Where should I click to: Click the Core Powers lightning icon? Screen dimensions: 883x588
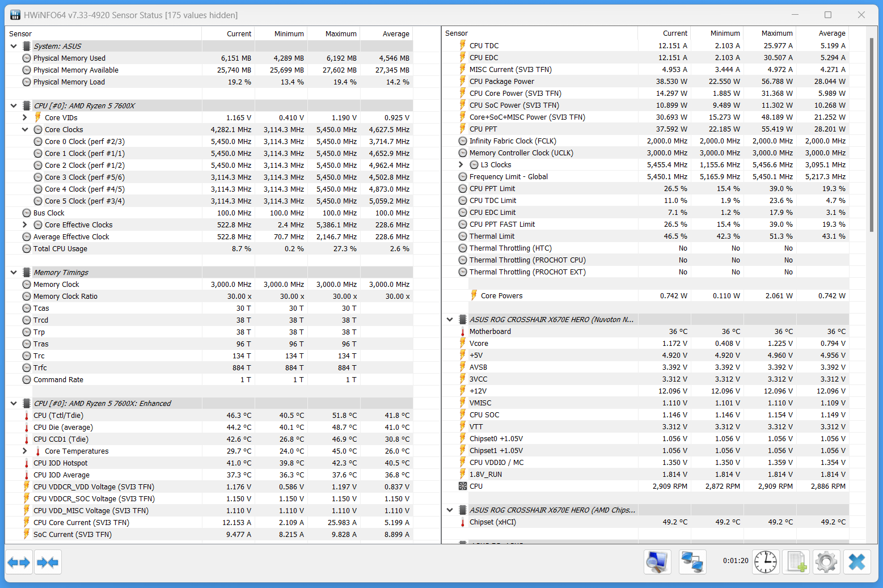[474, 295]
